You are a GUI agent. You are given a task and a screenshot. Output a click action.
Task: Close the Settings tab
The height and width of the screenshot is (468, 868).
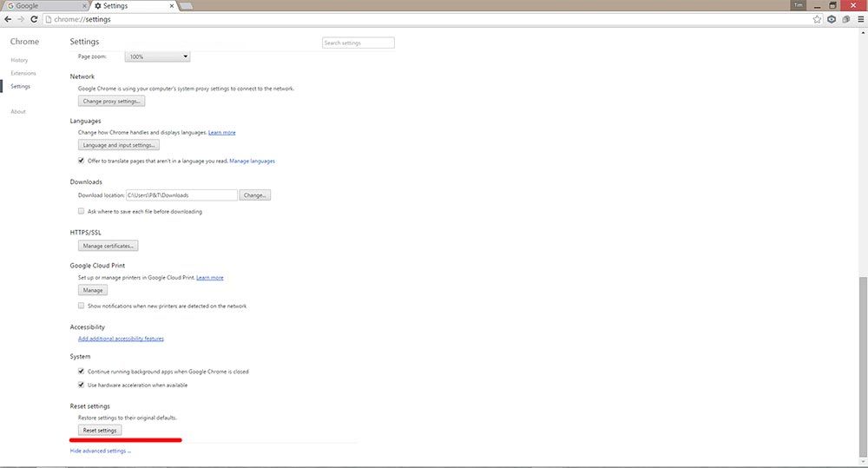(172, 6)
